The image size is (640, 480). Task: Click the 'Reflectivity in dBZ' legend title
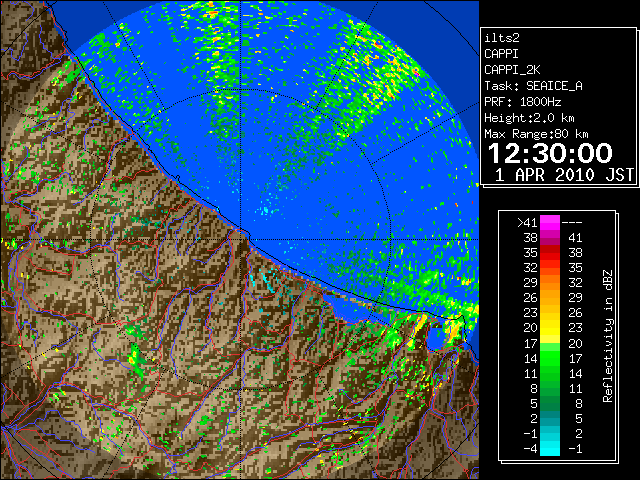pyautogui.click(x=608, y=336)
